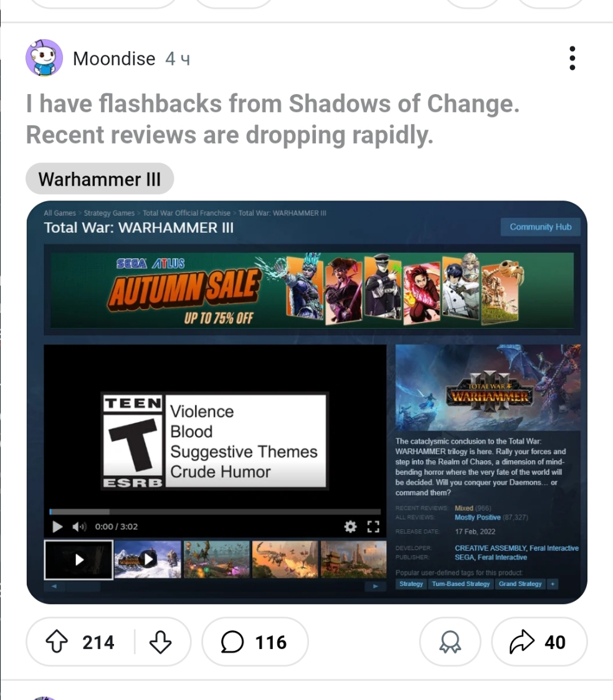Share the post using the arrow icon
Screen dimensions: 613x700
tap(539, 641)
